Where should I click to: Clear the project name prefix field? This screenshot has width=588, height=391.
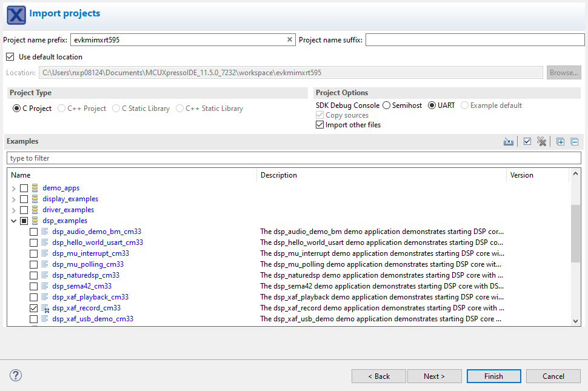290,40
